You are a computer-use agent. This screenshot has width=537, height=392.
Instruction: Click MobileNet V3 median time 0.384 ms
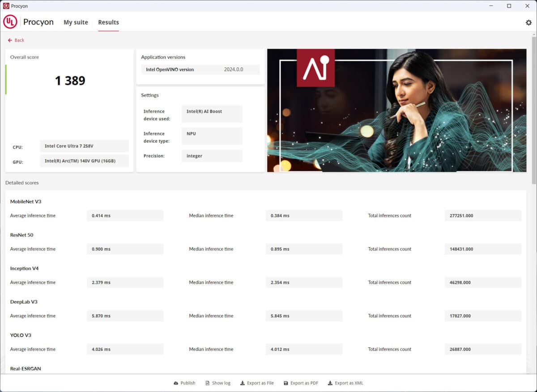pos(304,215)
